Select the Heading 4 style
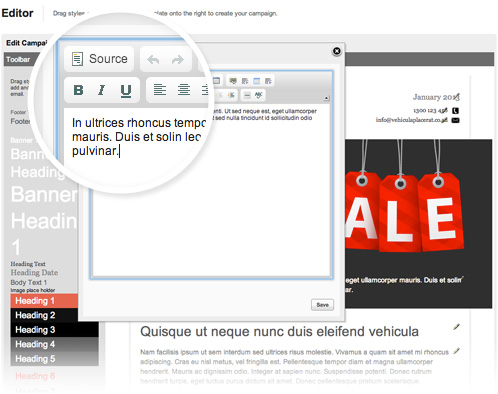The width and height of the screenshot is (498, 394). [x=54, y=344]
